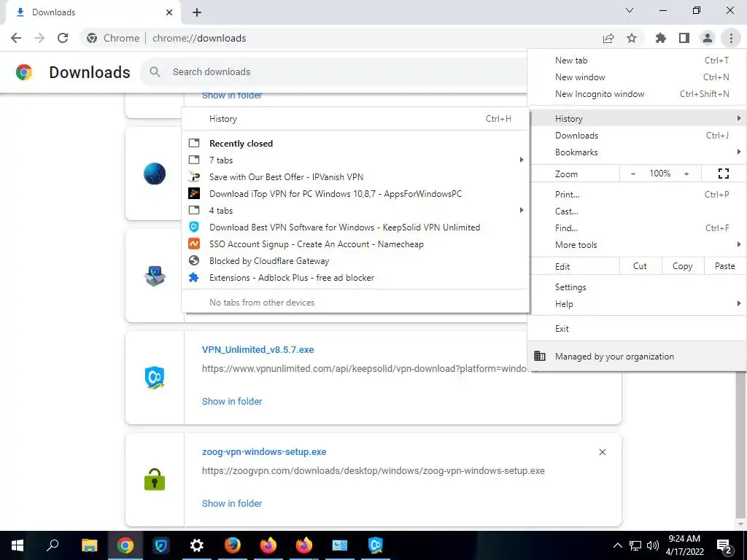Image resolution: width=747 pixels, height=560 pixels.
Task: Expand the Bookmarks submenu
Action: click(x=637, y=152)
